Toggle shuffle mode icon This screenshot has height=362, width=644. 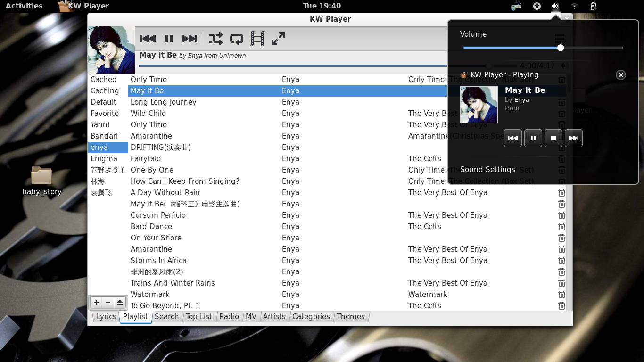(216, 39)
